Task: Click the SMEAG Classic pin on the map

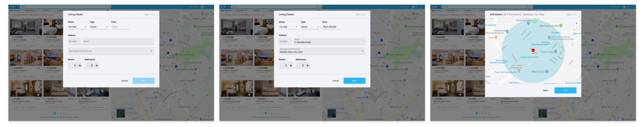Action: click(547, 72)
